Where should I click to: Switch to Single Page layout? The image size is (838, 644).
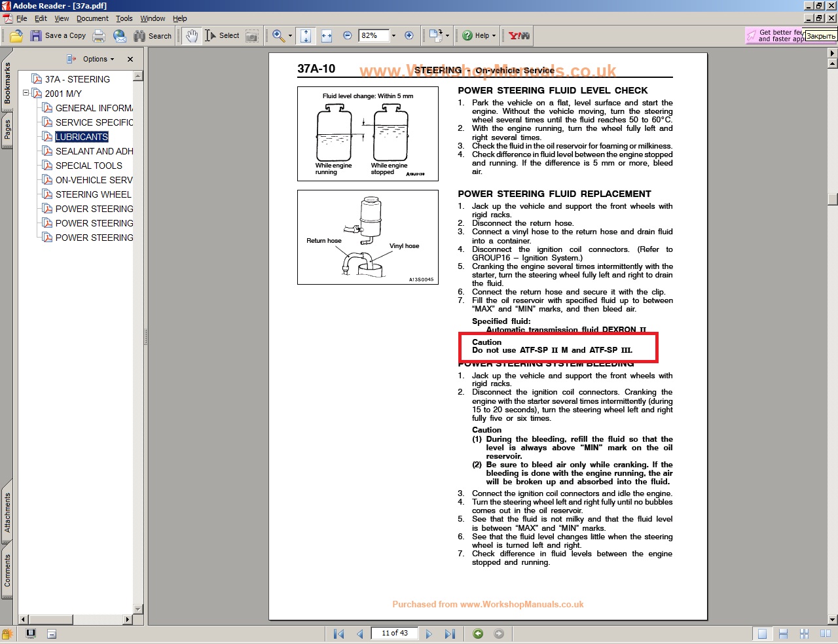[762, 634]
